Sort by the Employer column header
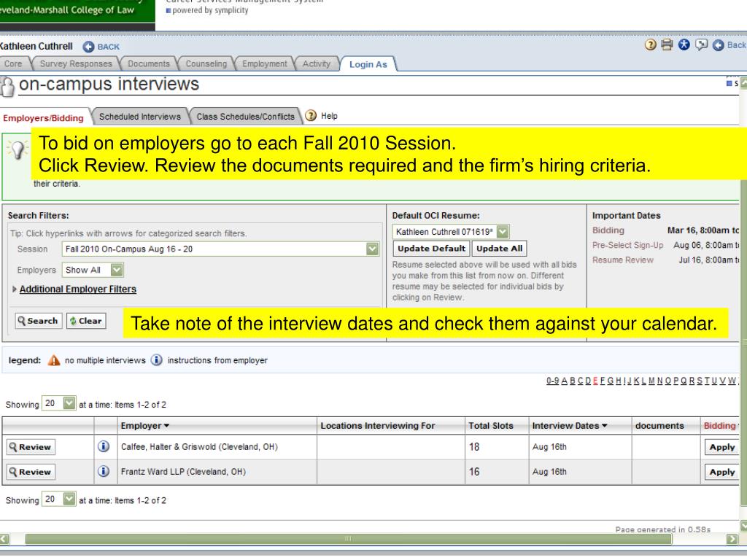 coord(145,426)
